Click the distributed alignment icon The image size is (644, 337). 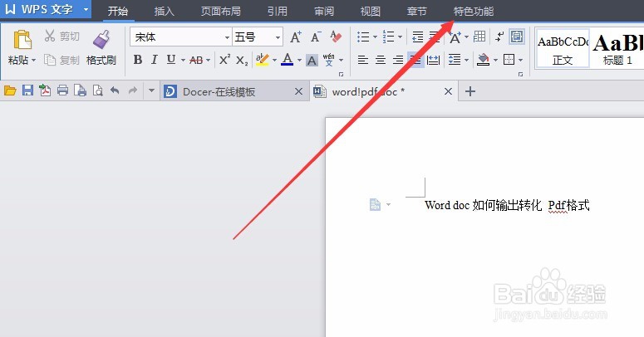[x=433, y=61]
